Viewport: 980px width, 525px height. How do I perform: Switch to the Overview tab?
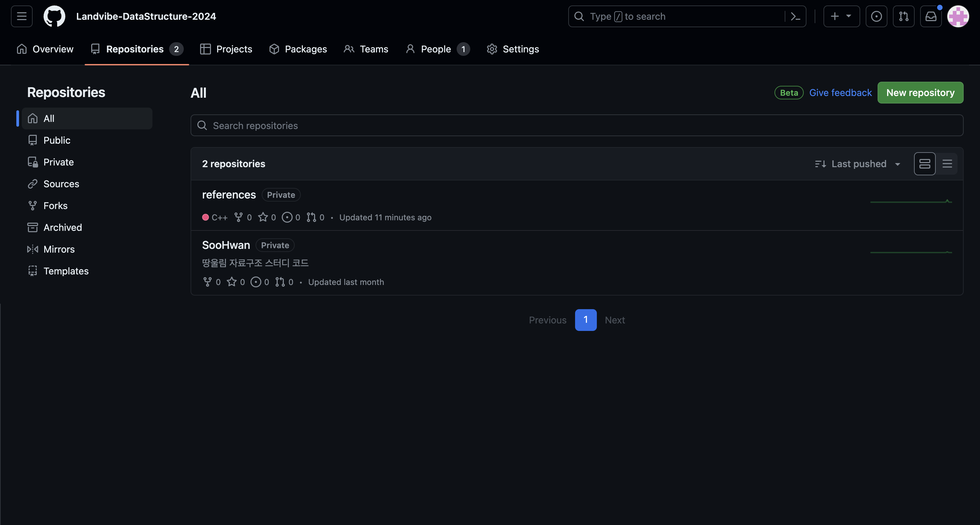[x=45, y=49]
